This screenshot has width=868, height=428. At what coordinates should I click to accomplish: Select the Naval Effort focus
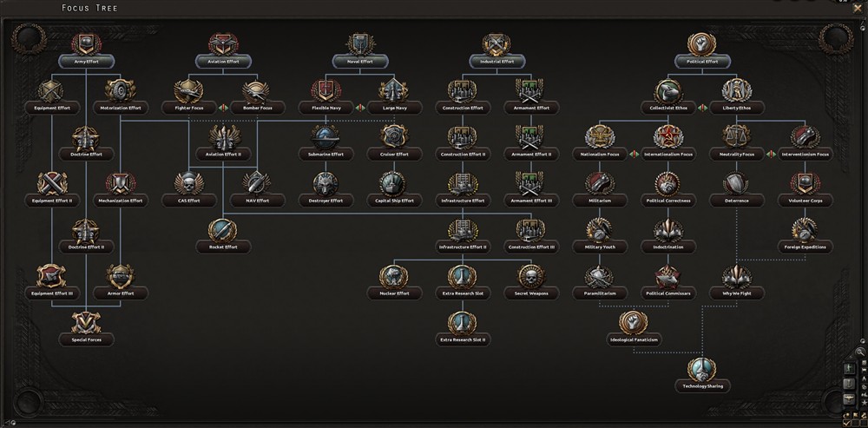(x=360, y=44)
